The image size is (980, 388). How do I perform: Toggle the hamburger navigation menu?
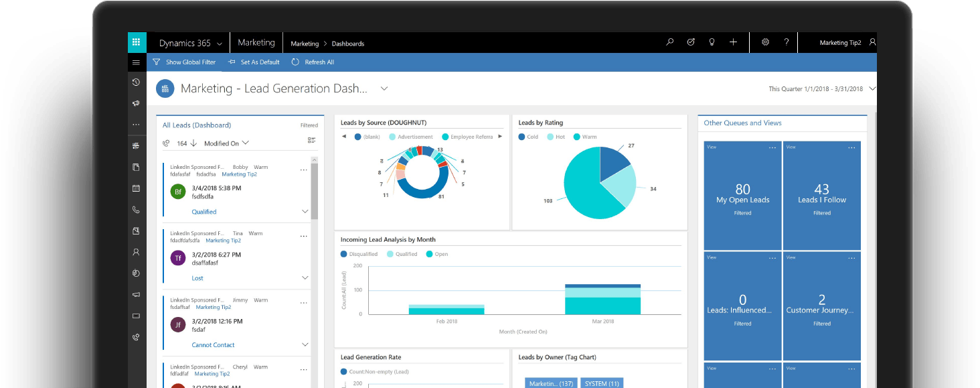137,62
